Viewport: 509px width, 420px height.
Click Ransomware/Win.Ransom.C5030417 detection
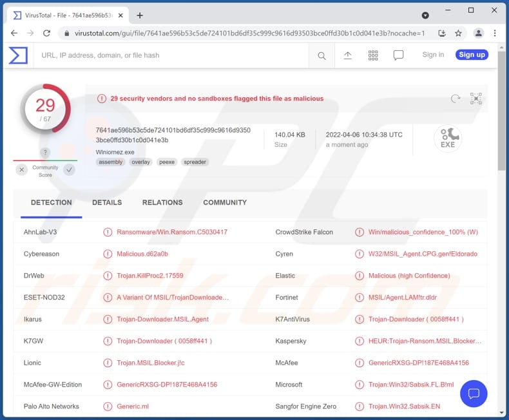pyautogui.click(x=172, y=232)
